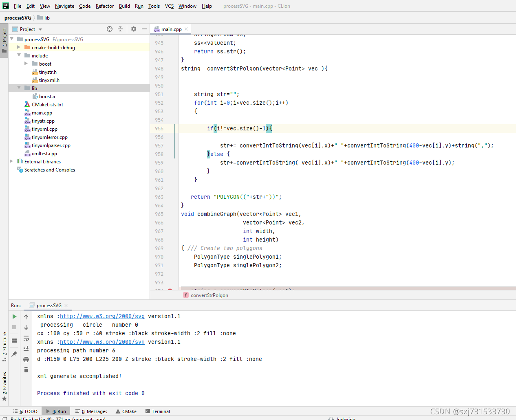The width and height of the screenshot is (516, 420).
Task: Toggle soft-wrap in the run console
Action: click(x=26, y=338)
